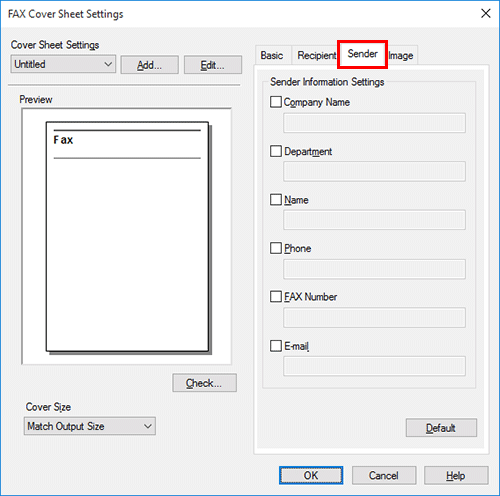Select the Sender tab
Screen dimensions: 500x496
362,54
